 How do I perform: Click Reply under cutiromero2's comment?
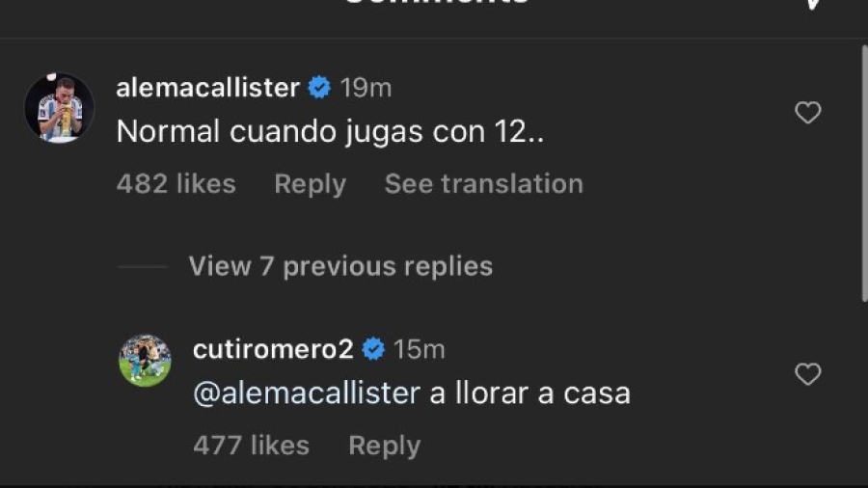(x=384, y=446)
